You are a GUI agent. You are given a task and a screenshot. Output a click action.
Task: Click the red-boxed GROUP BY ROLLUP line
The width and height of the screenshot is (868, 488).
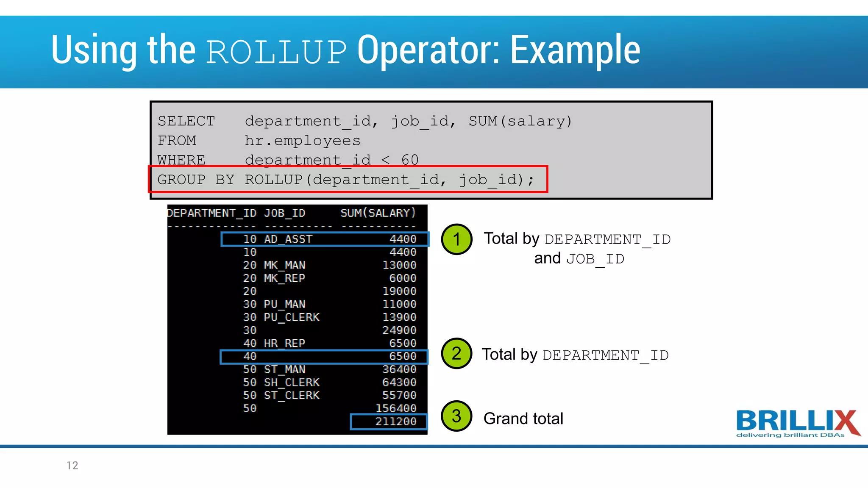347,180
